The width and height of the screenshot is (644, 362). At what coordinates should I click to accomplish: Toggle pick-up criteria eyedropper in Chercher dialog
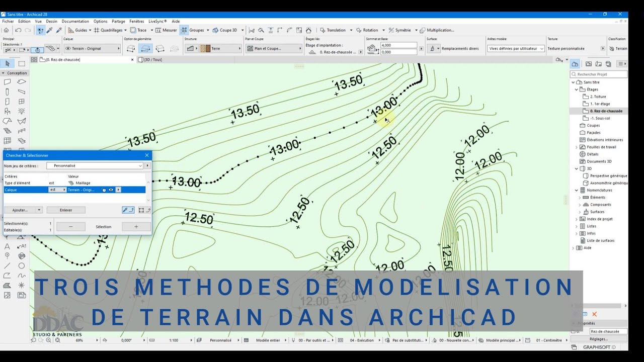click(x=128, y=210)
